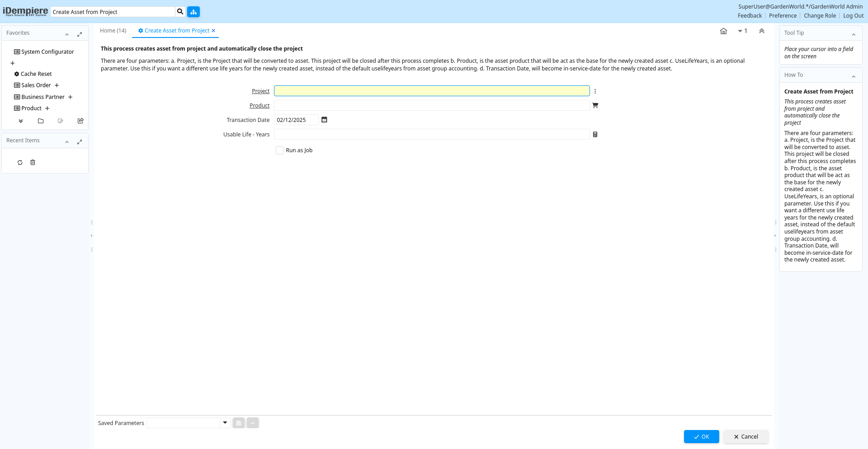Viewport: 868px width, 449px height.
Task: Switch to the Home (14) tab
Action: point(113,31)
